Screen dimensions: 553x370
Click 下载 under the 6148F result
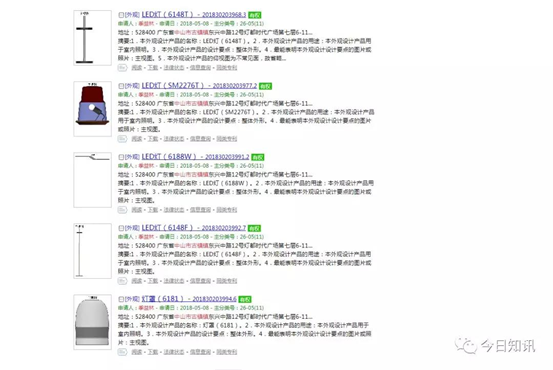(153, 281)
